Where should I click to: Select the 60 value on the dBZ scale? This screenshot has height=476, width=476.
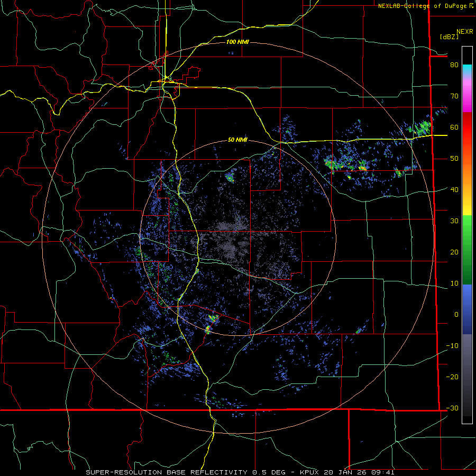(454, 127)
